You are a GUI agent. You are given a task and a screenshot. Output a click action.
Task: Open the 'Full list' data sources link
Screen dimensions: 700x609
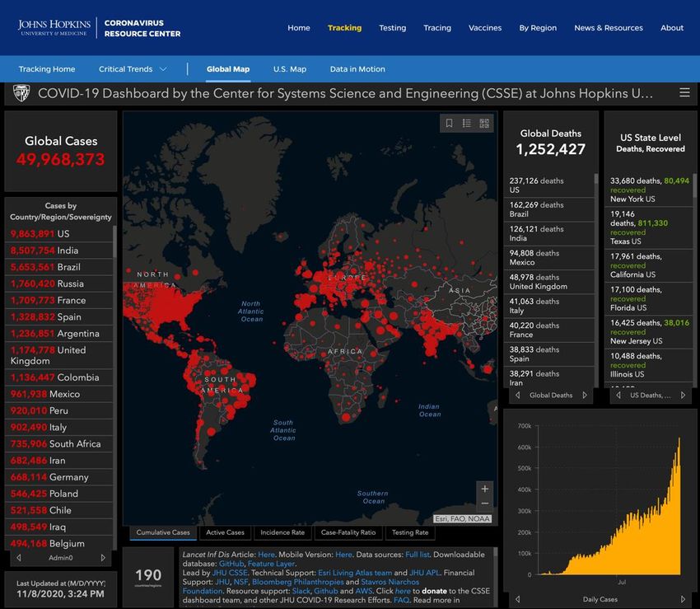(418, 555)
